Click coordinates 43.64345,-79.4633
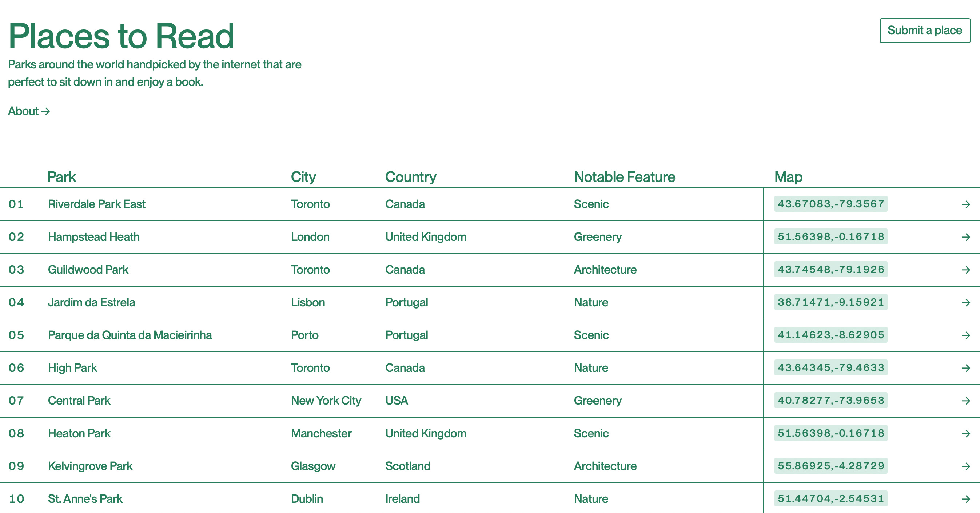 point(831,367)
